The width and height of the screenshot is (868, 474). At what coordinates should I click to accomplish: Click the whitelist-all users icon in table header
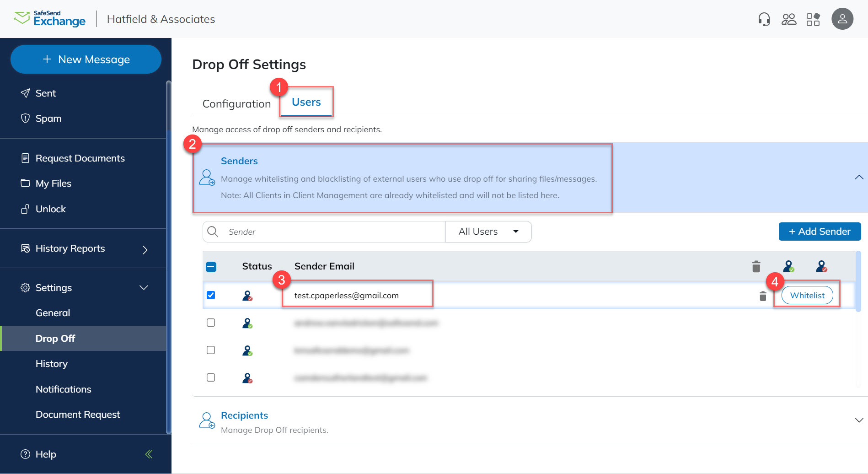tap(789, 265)
